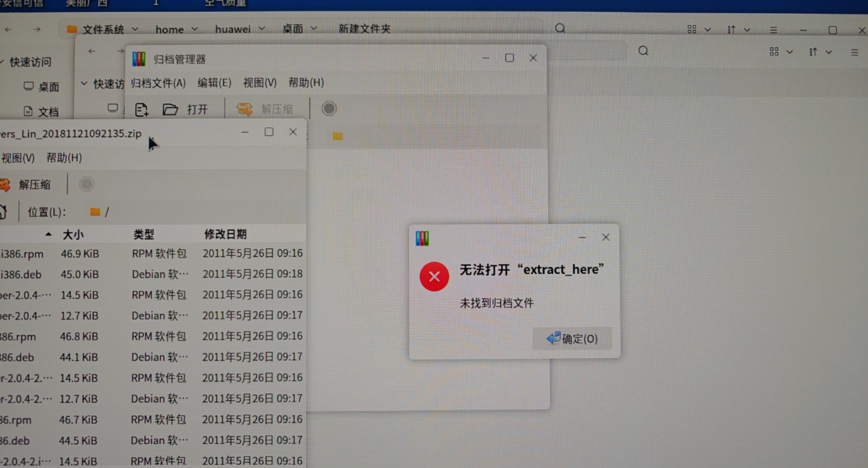Click the back arrow in file manager toolbar
Viewport: 868px width, 468px height.
(x=9, y=29)
